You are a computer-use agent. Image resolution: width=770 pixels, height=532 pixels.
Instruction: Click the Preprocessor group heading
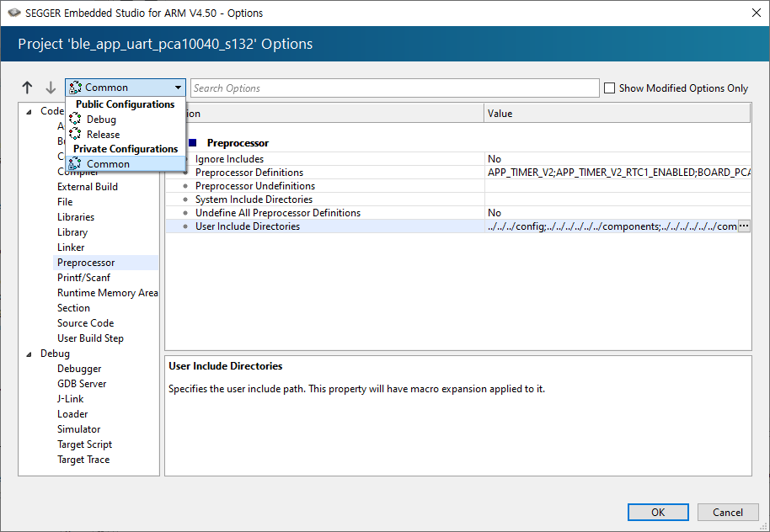238,143
